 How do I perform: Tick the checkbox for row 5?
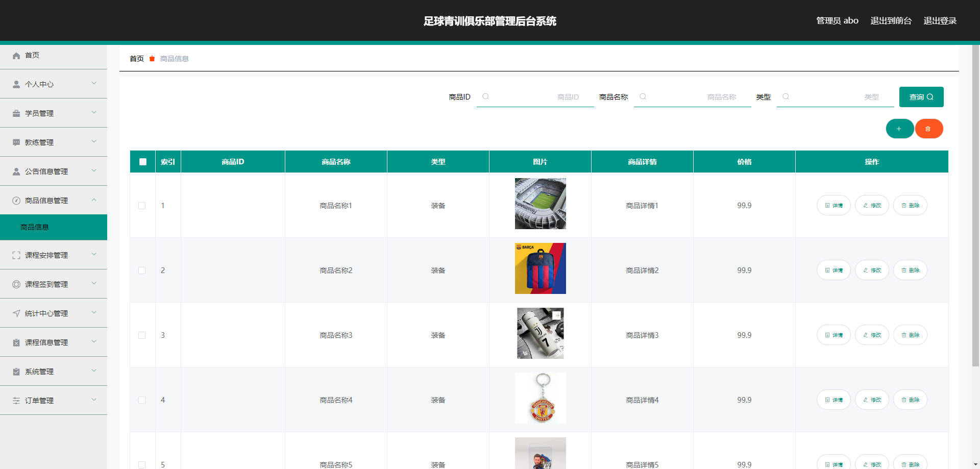[x=142, y=465]
